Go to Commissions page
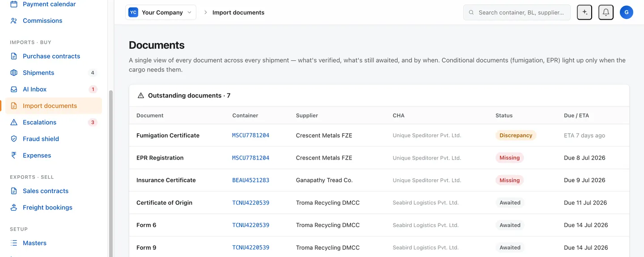The image size is (644, 257). [54, 21]
